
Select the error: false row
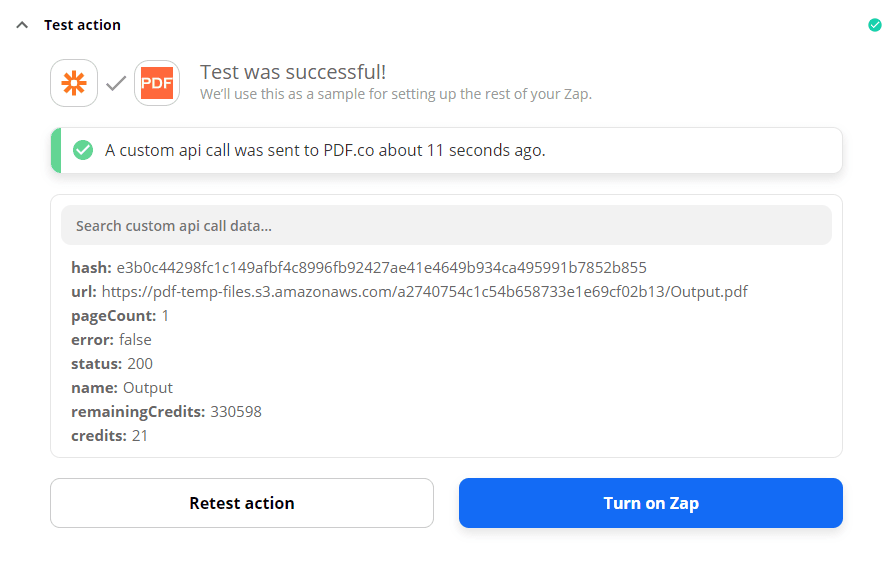[x=111, y=340]
